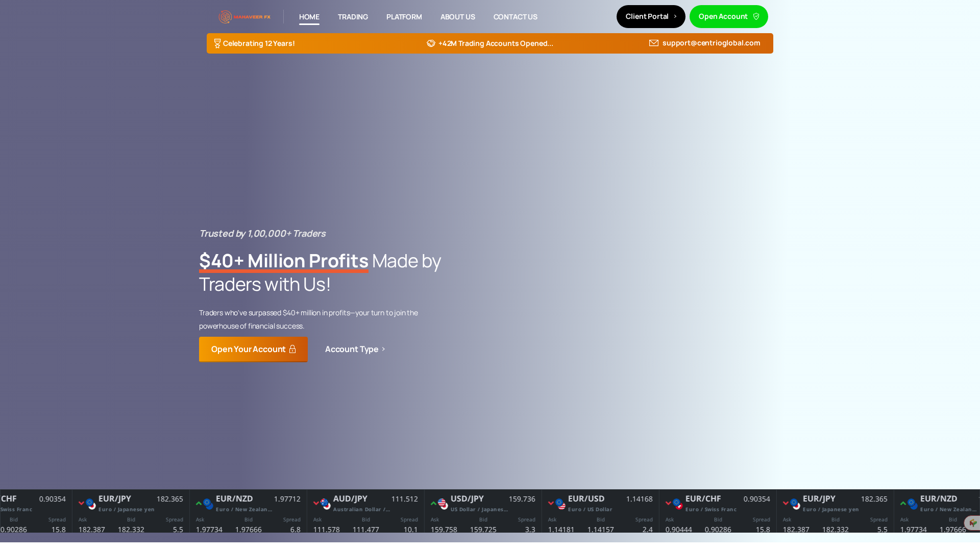Click the support@centrioglobal.com email link

[711, 43]
